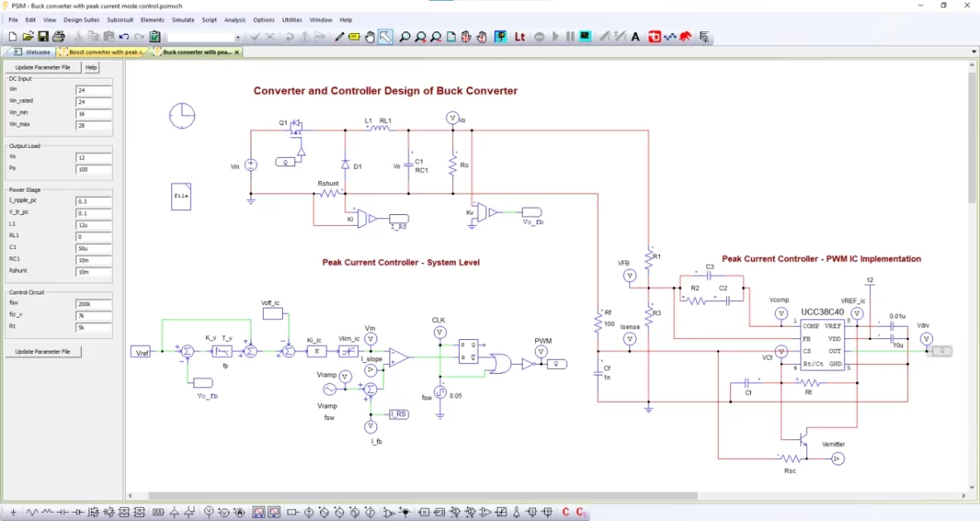Select the wire drawing pencil tool
The width and height of the screenshot is (980, 521).
(339, 36)
